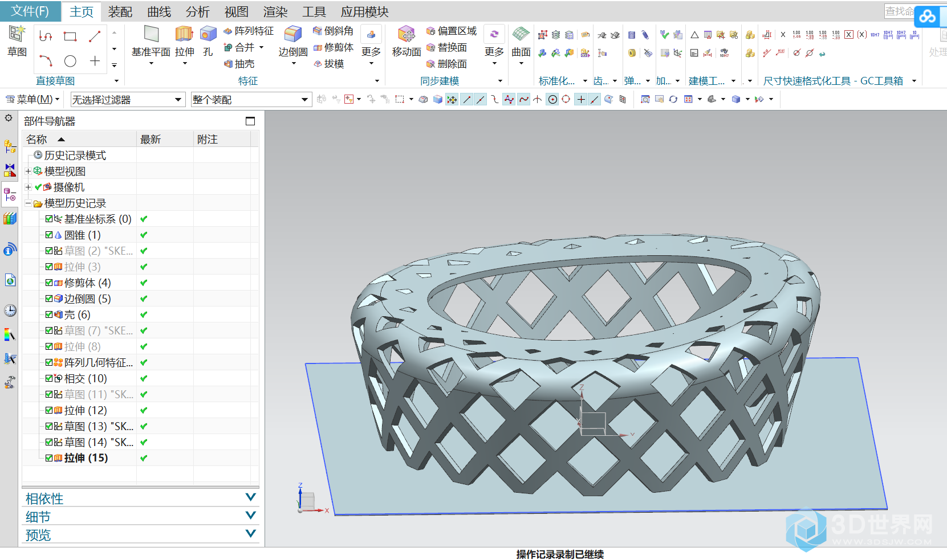Viewport: 947px width, 560px height.
Task: Sort by the 名称 column header
Action: click(x=80, y=139)
